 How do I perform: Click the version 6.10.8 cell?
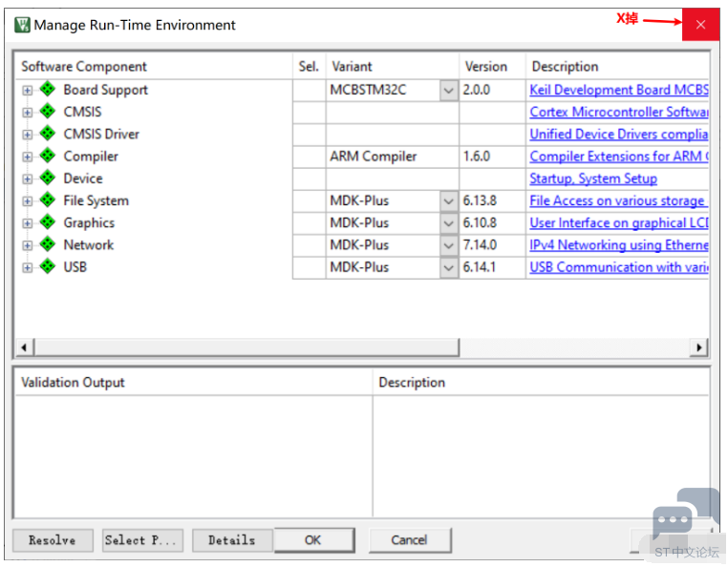492,223
